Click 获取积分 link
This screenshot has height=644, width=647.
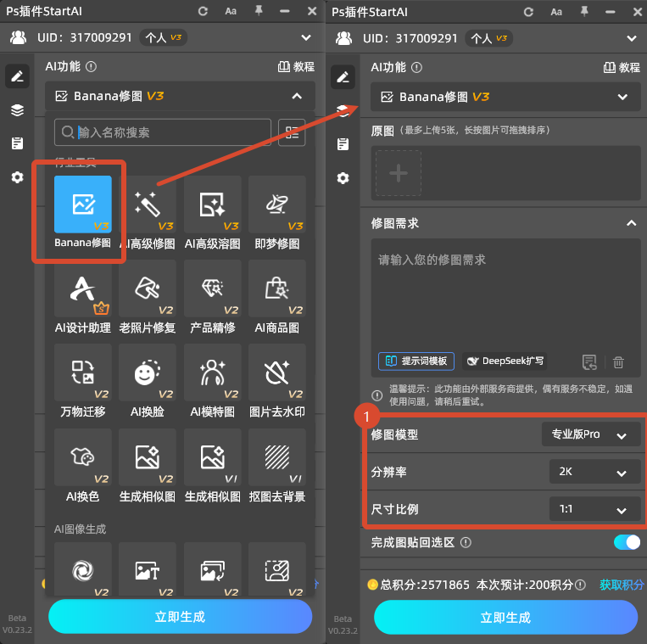[622, 585]
